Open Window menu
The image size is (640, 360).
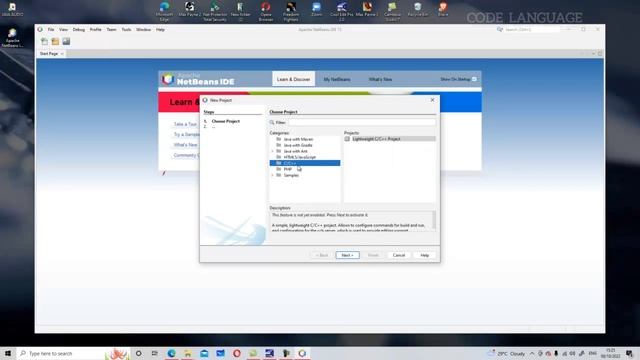(x=143, y=30)
